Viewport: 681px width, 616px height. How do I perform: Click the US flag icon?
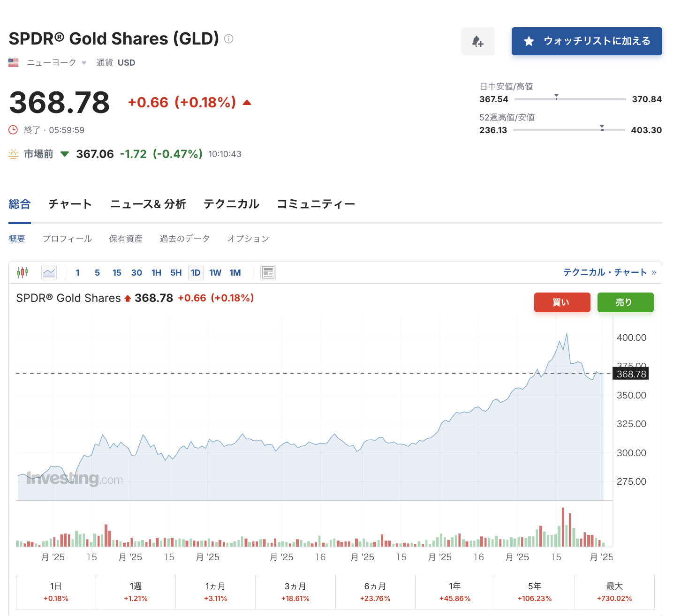click(x=14, y=62)
